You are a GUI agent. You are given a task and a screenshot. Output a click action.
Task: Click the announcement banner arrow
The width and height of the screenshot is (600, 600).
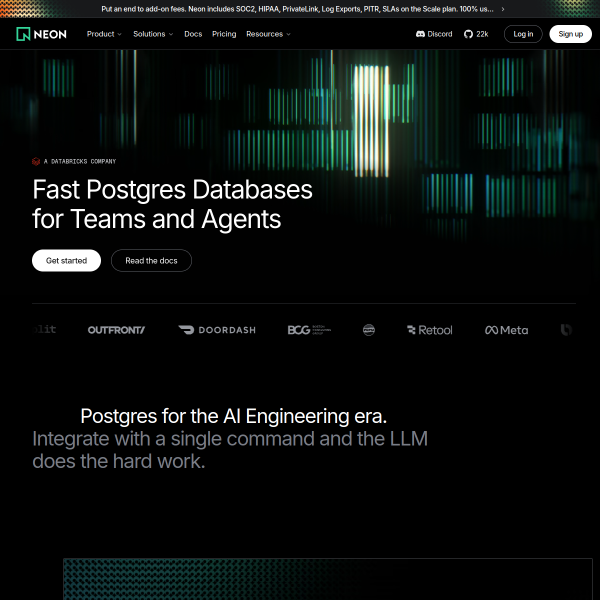pos(503,9)
